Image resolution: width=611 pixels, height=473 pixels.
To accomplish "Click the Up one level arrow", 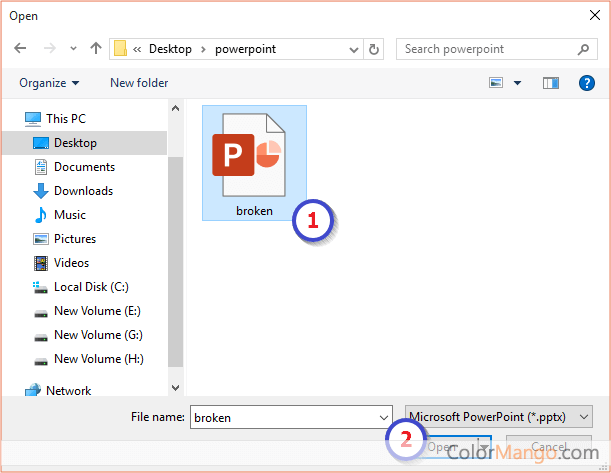I will tap(96, 48).
